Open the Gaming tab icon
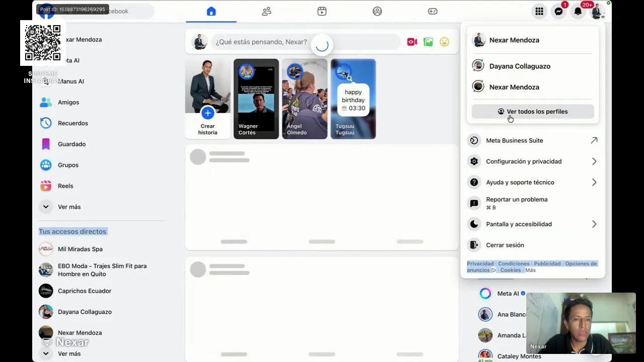This screenshot has width=644, height=362. click(433, 11)
